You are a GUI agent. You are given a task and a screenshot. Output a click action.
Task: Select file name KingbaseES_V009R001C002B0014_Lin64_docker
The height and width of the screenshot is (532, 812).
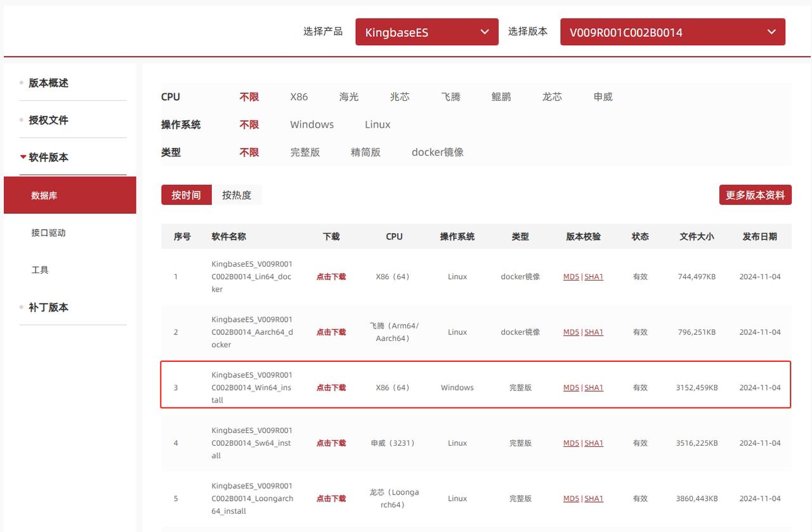coord(252,277)
